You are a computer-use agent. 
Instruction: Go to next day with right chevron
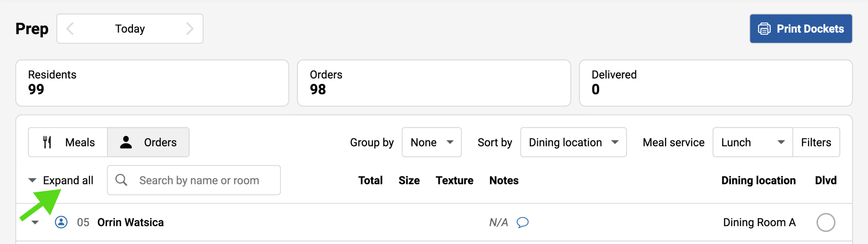pos(189,29)
